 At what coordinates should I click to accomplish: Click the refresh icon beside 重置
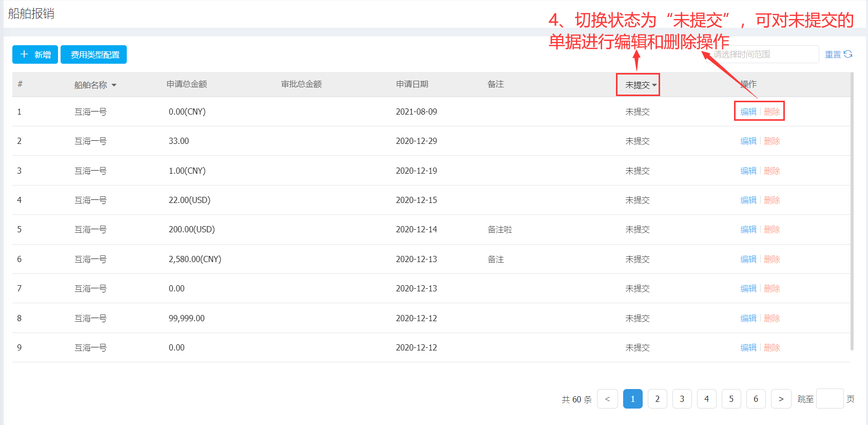[848, 54]
